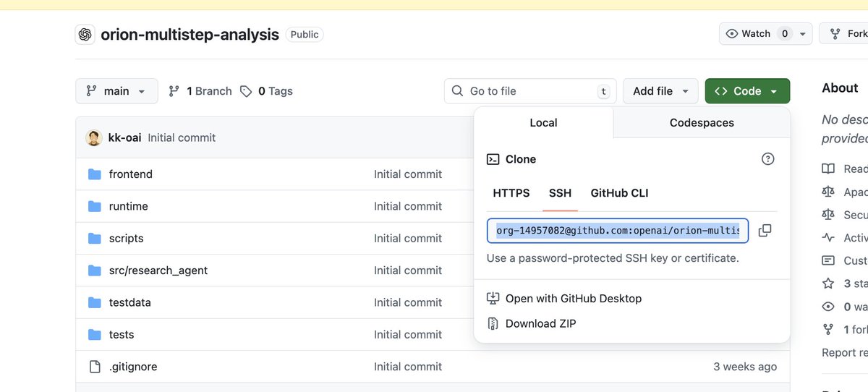Click the frontend folder icon
Screen dimensions: 868x392
(x=95, y=174)
